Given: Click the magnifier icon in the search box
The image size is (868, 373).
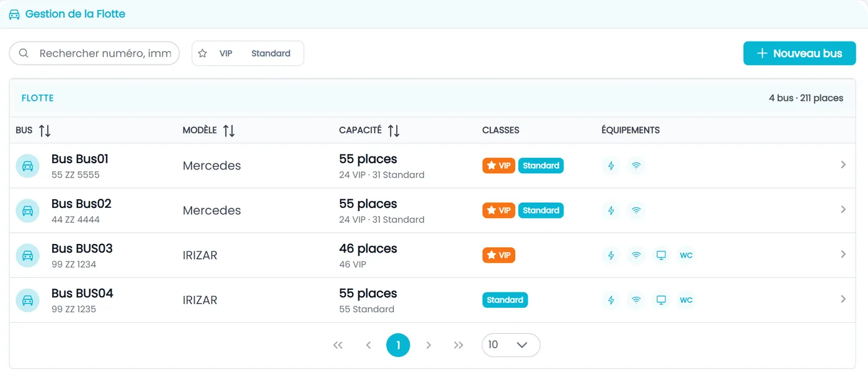Looking at the screenshot, I should tap(24, 53).
